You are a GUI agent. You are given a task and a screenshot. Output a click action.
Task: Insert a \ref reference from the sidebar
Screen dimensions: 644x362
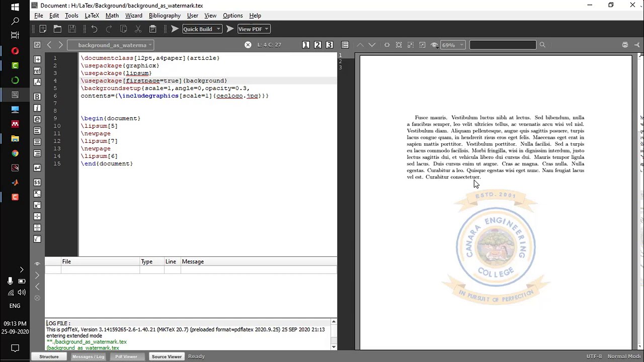click(37, 71)
